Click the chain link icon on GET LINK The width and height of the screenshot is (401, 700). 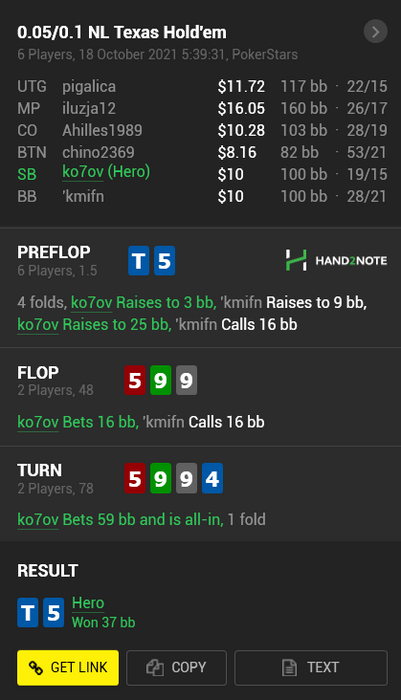click(x=36, y=667)
